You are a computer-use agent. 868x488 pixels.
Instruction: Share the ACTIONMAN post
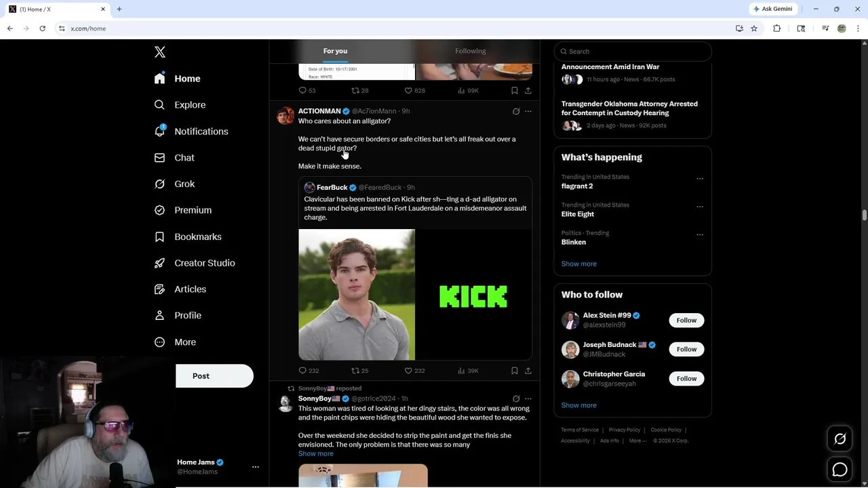(x=528, y=371)
